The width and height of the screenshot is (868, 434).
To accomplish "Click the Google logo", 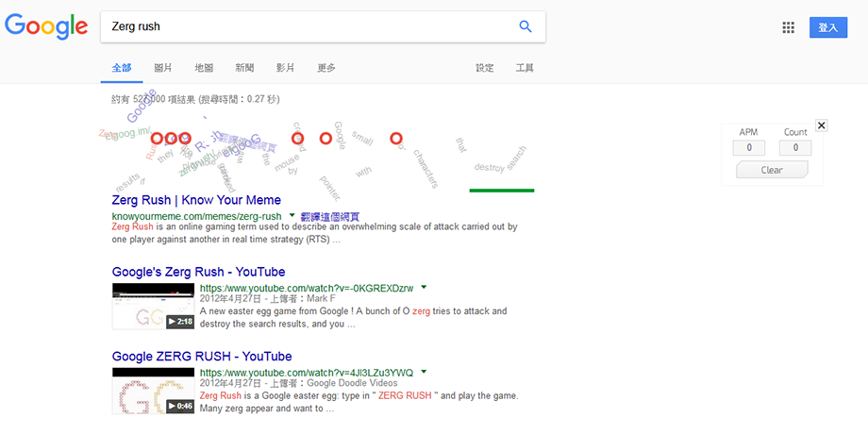I will [46, 26].
